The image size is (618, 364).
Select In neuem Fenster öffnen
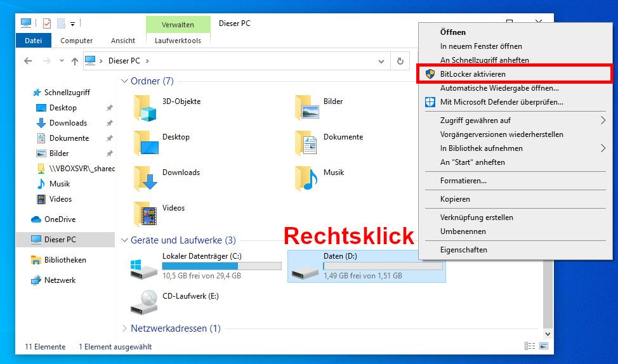pyautogui.click(x=515, y=46)
